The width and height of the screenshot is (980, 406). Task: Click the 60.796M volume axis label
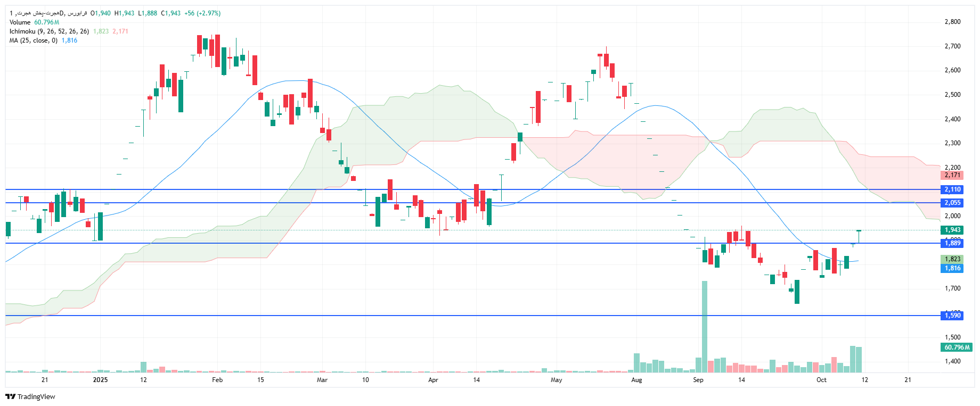[957, 347]
